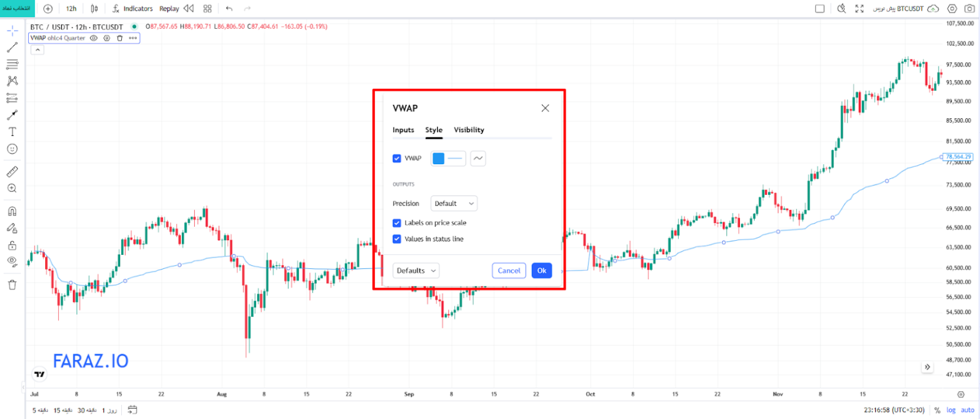
Task: Open the emoji icons tool
Action: click(12, 149)
